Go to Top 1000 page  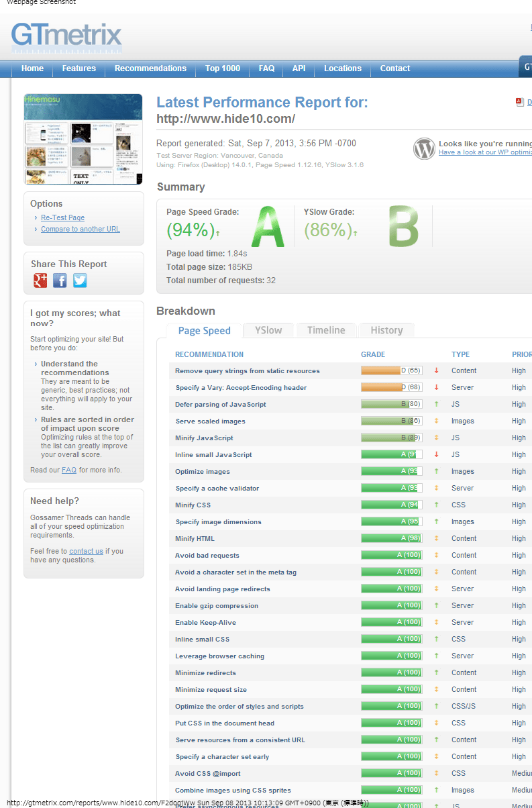point(223,68)
